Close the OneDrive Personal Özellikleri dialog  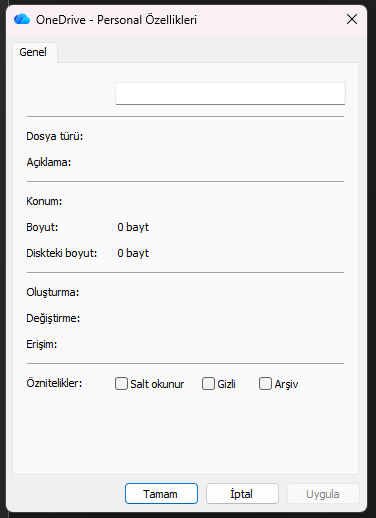click(352, 19)
